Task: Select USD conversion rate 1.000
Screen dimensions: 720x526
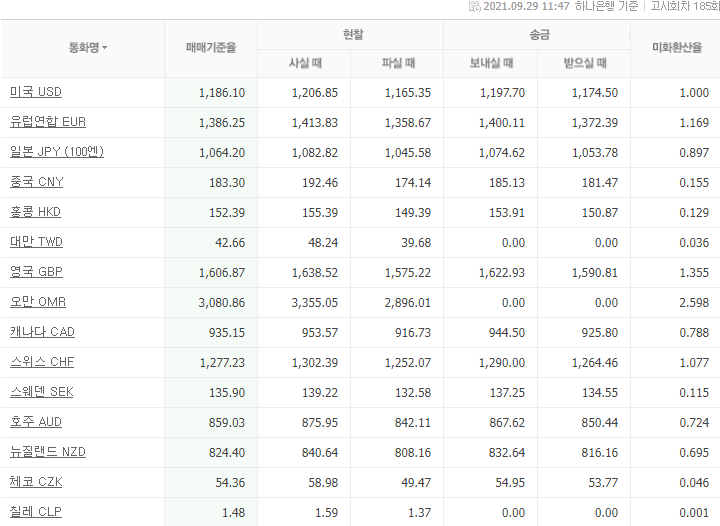Action: (694, 93)
